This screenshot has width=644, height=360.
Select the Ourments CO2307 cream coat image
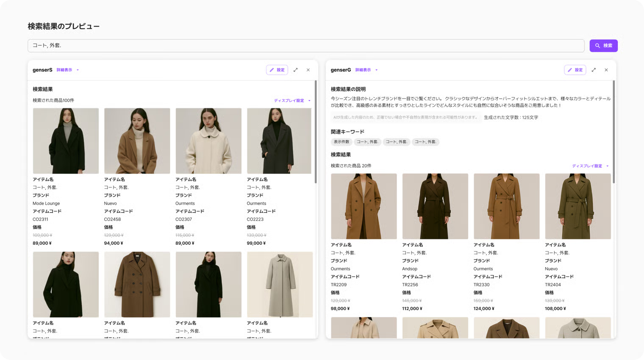click(x=208, y=141)
